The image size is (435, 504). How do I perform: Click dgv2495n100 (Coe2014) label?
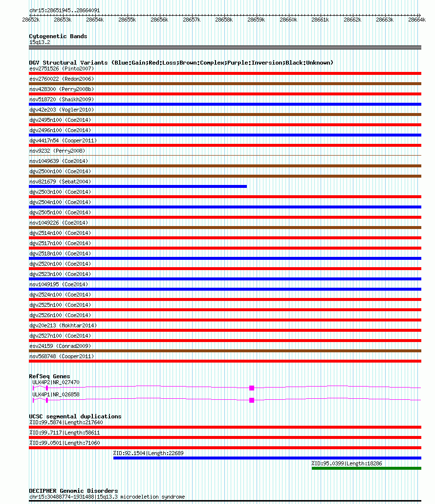(x=60, y=120)
